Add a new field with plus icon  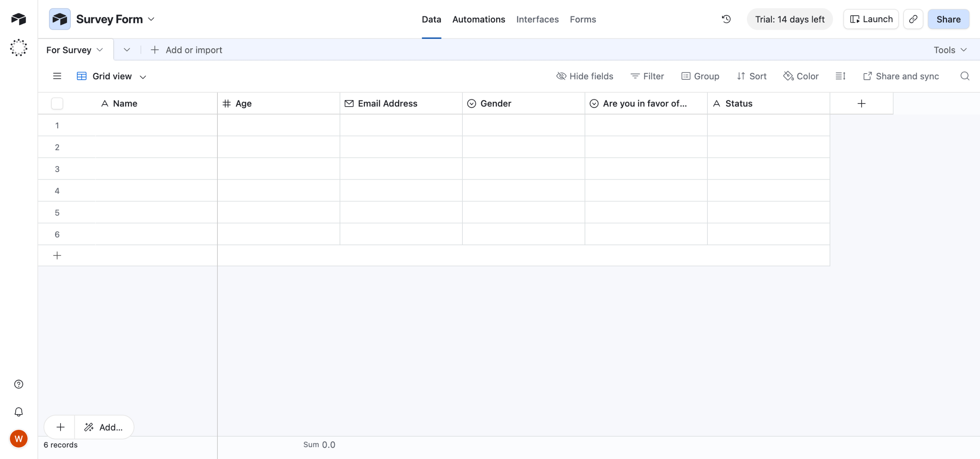pyautogui.click(x=861, y=103)
